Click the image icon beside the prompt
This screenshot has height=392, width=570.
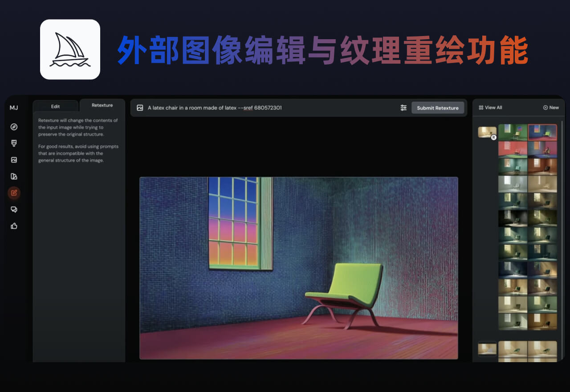(140, 108)
